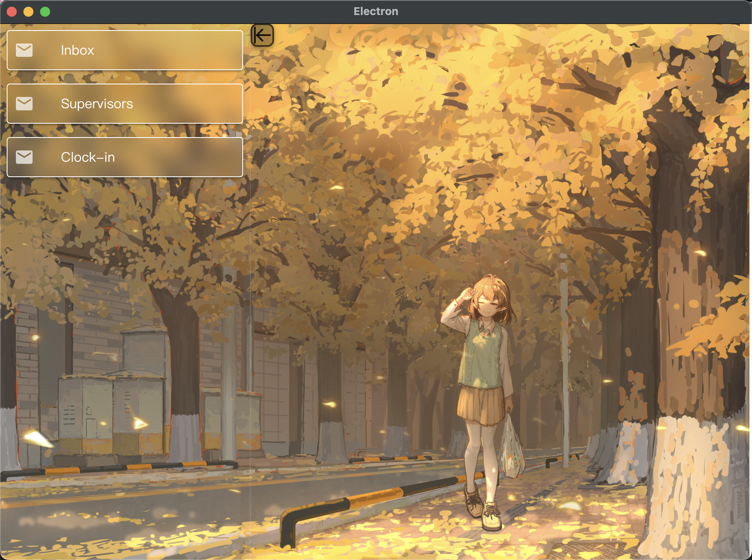Select the Clock-in text label

pyautogui.click(x=88, y=157)
